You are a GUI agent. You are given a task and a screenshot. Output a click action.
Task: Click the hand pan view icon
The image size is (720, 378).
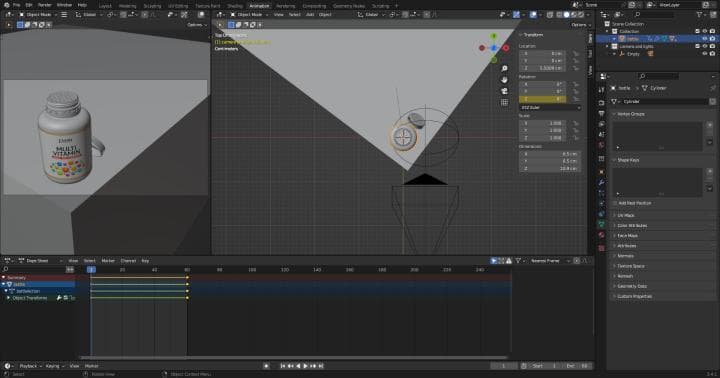coord(505,79)
